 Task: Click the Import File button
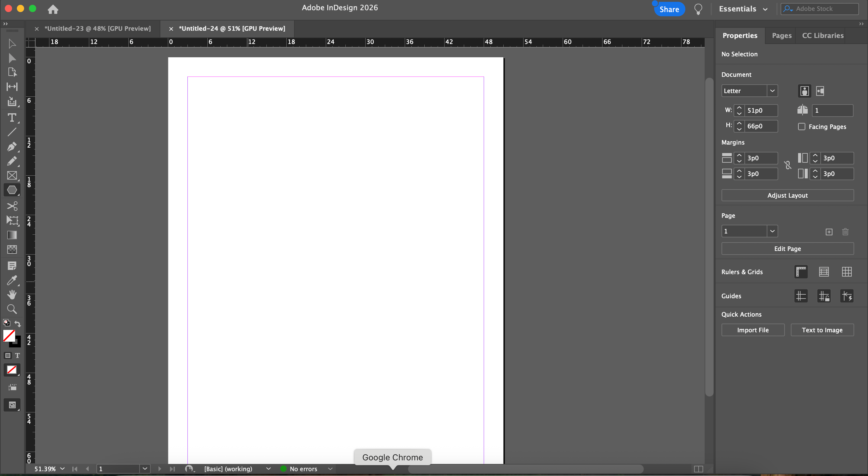click(x=753, y=330)
